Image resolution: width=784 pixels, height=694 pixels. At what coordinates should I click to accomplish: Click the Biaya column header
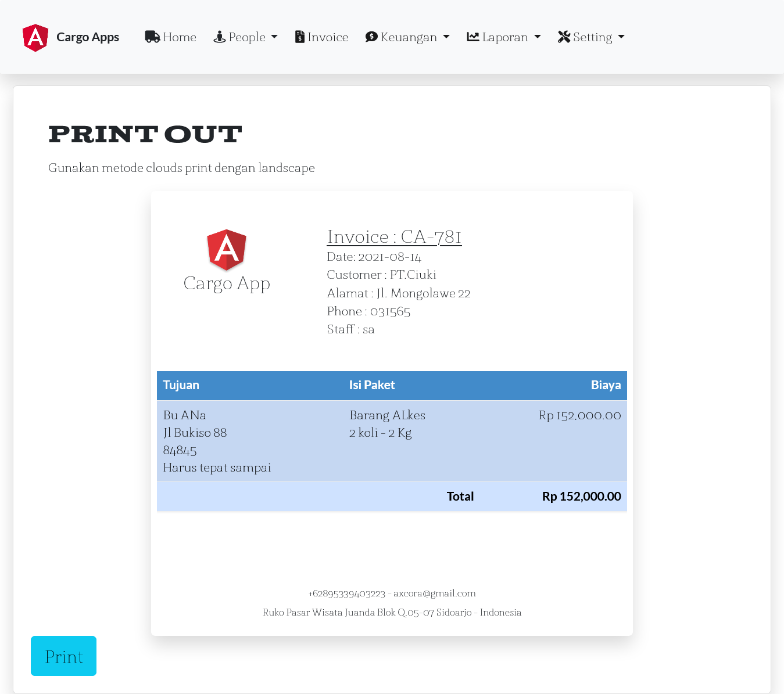coord(606,385)
